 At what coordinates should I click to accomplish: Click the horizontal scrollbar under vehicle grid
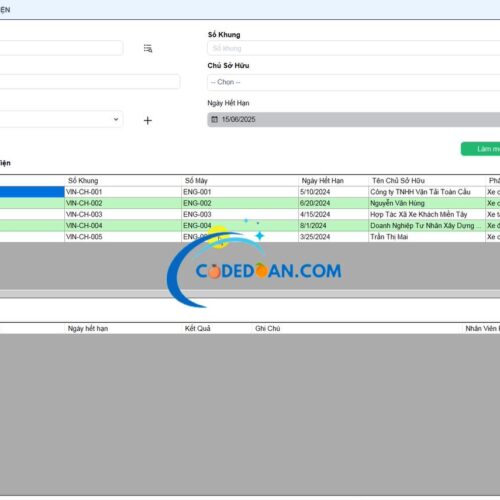click(x=250, y=294)
